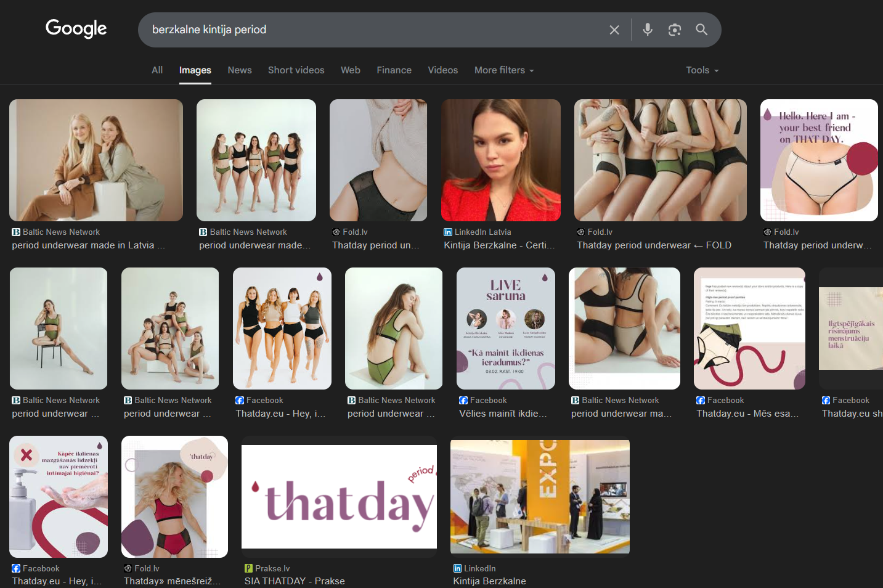Click Fold.lv favicon under 'Thatday period un...'

pos(336,232)
